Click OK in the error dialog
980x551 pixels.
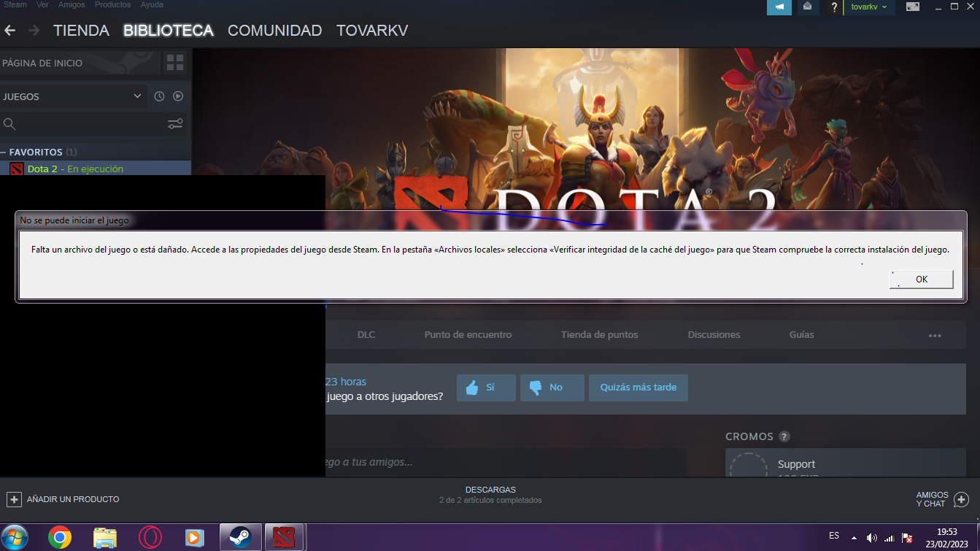pyautogui.click(x=921, y=279)
